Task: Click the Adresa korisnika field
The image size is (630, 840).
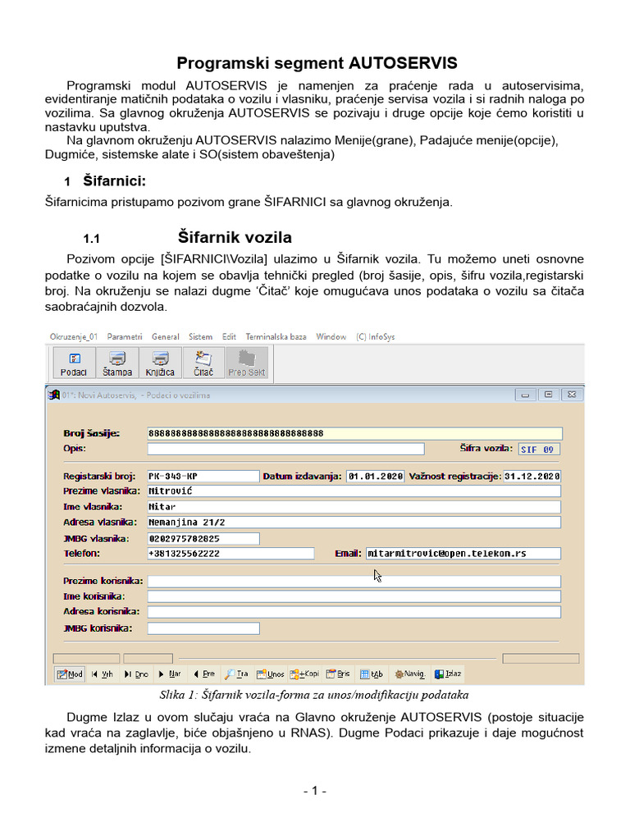Action: point(354,612)
